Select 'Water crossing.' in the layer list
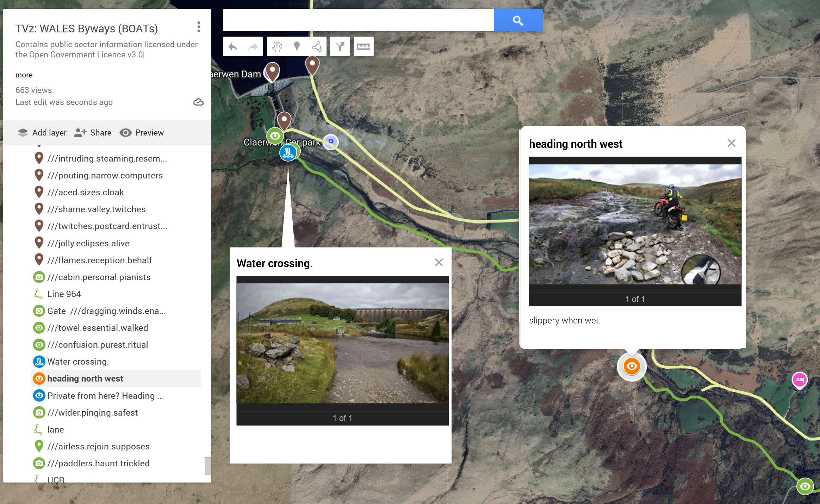 (x=78, y=361)
